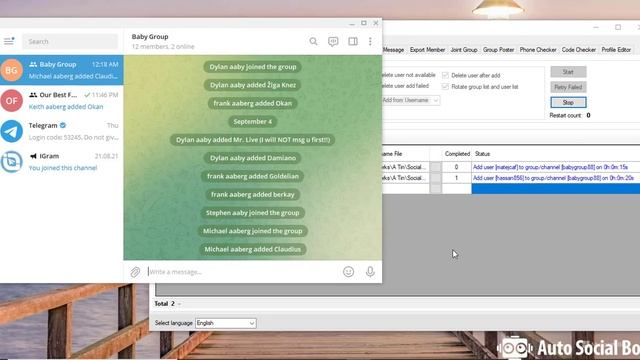Tick the row checkbox for Completed 0
The height and width of the screenshot is (360, 640).
coord(436,167)
